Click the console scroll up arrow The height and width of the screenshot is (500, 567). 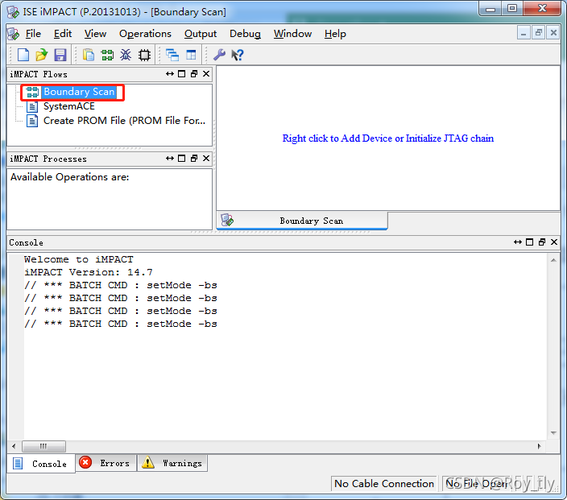point(554,260)
